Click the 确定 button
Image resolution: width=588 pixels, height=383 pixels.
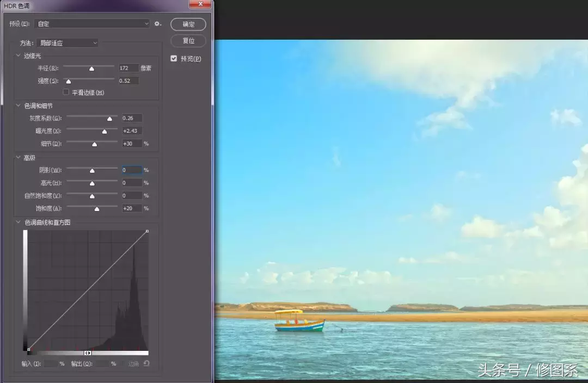pos(188,24)
